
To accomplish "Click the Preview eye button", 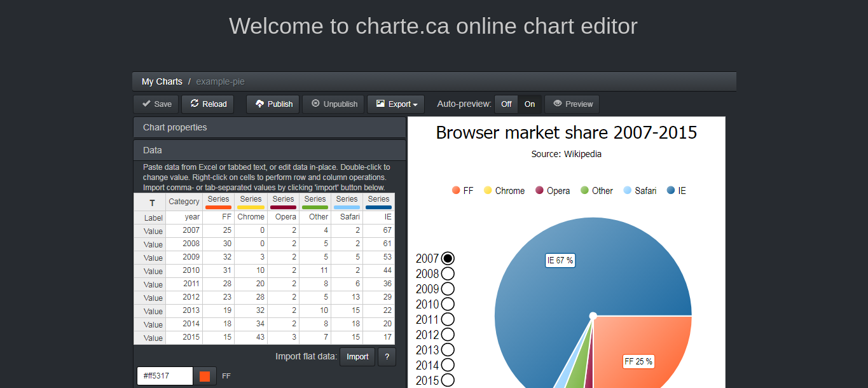I will [572, 104].
